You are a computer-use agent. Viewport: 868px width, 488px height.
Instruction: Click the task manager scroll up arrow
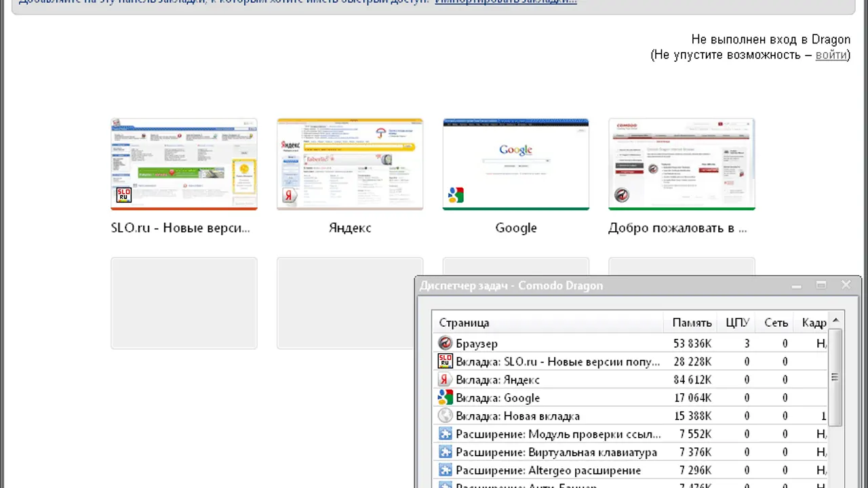[x=835, y=321]
